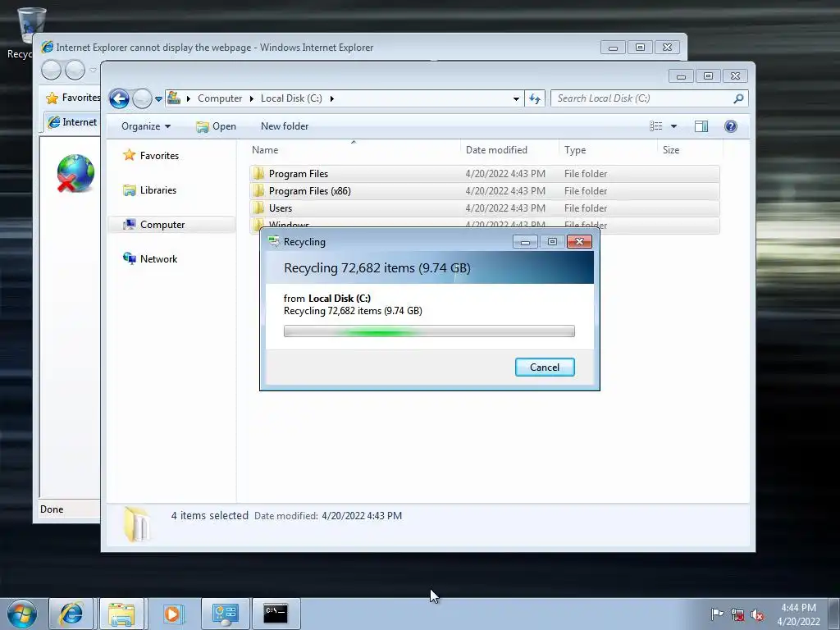Open the Windows Start menu
The width and height of the screenshot is (840, 630).
click(x=22, y=614)
